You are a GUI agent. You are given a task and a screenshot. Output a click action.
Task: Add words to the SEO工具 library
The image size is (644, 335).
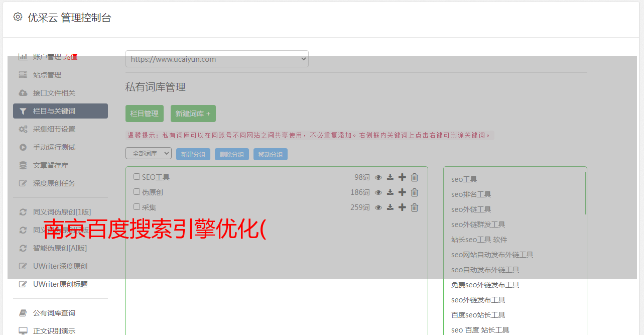pos(402,177)
